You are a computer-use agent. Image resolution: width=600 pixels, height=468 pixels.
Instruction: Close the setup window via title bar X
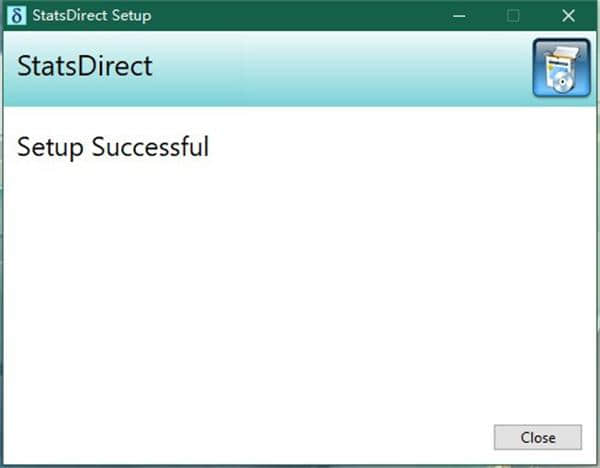(x=568, y=16)
